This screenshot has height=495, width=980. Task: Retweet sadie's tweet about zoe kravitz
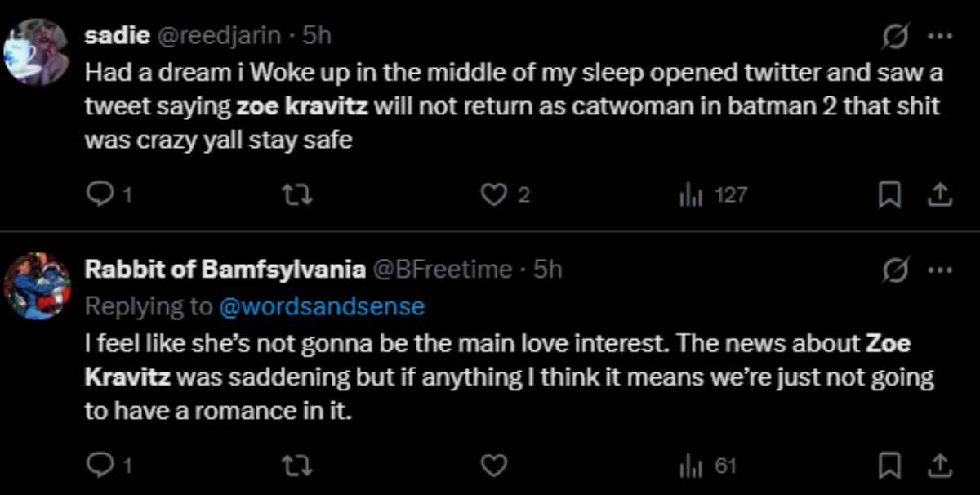(297, 194)
